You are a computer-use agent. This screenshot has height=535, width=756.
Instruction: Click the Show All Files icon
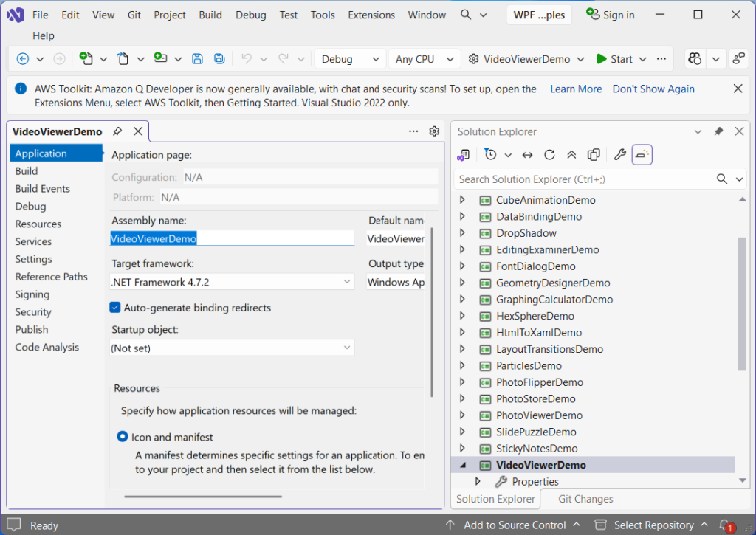[593, 154]
